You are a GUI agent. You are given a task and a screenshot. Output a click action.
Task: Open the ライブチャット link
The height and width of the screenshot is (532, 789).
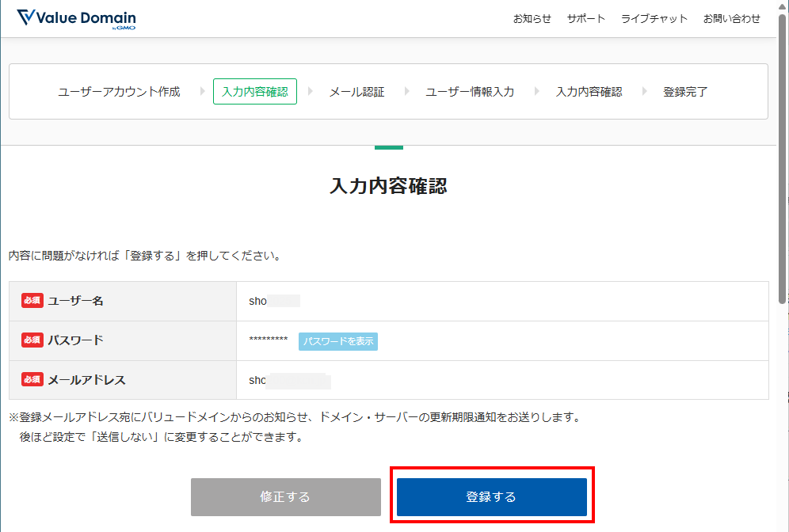[x=654, y=19]
